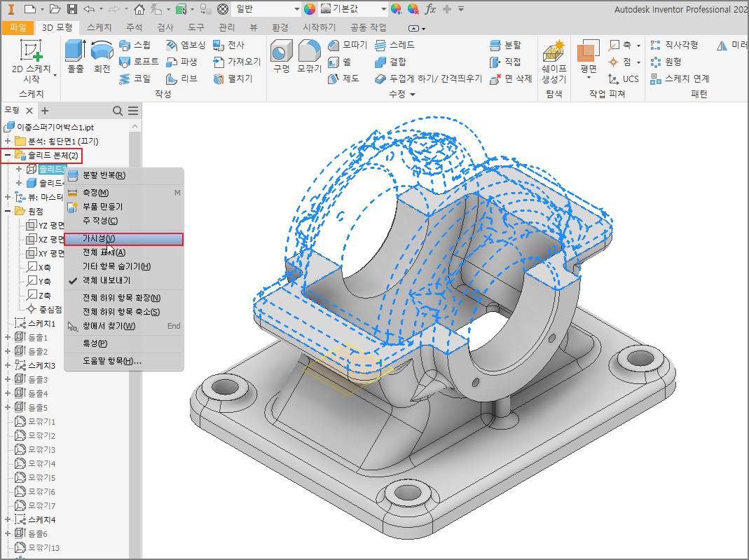This screenshot has height=560, width=749.
Task: Click the Decal (전사) tool
Action: [x=229, y=45]
